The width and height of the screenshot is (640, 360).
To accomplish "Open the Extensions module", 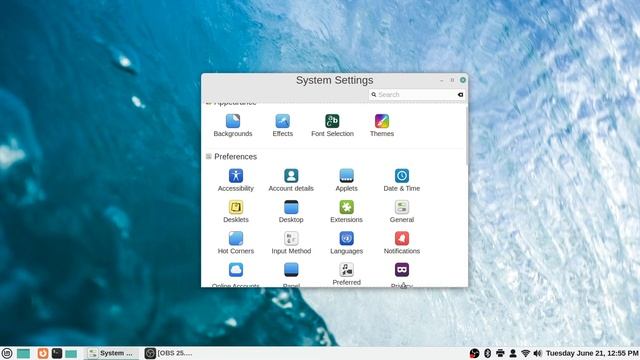I will 346,211.
